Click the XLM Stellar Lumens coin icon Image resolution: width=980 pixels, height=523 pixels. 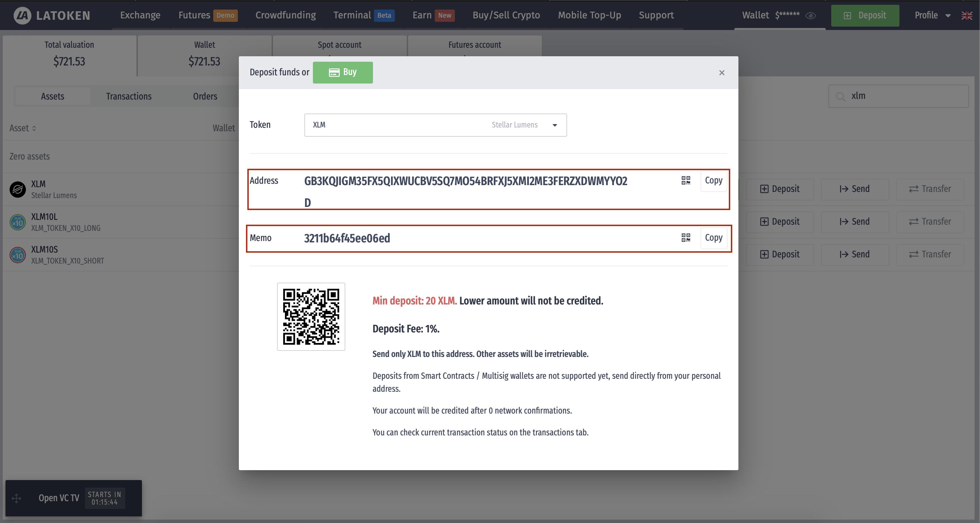pos(17,189)
